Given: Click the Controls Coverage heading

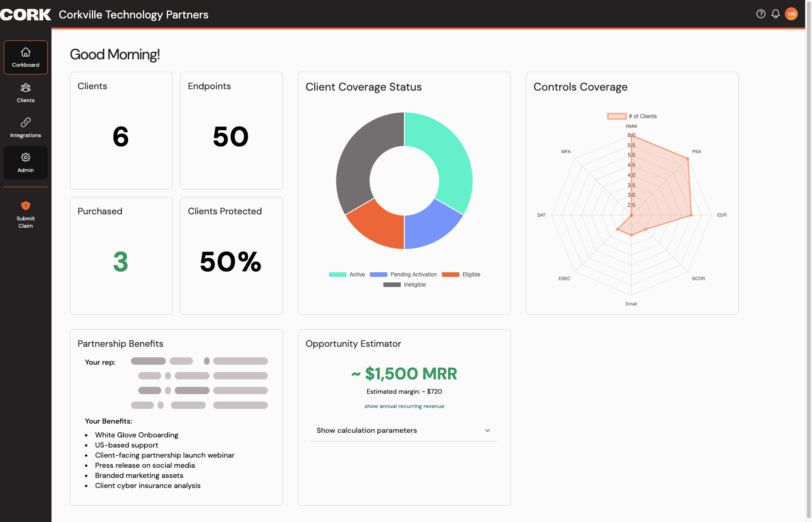Looking at the screenshot, I should tap(580, 87).
